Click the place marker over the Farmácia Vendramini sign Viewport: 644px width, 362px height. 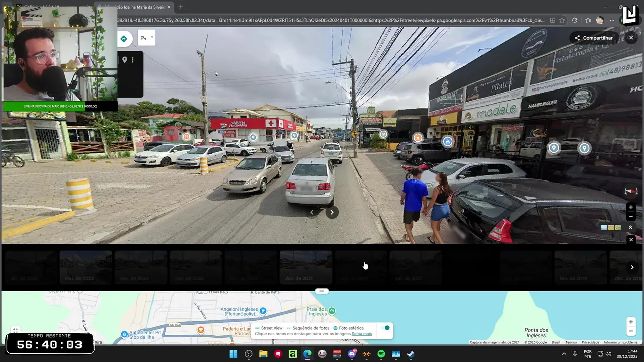(x=253, y=137)
